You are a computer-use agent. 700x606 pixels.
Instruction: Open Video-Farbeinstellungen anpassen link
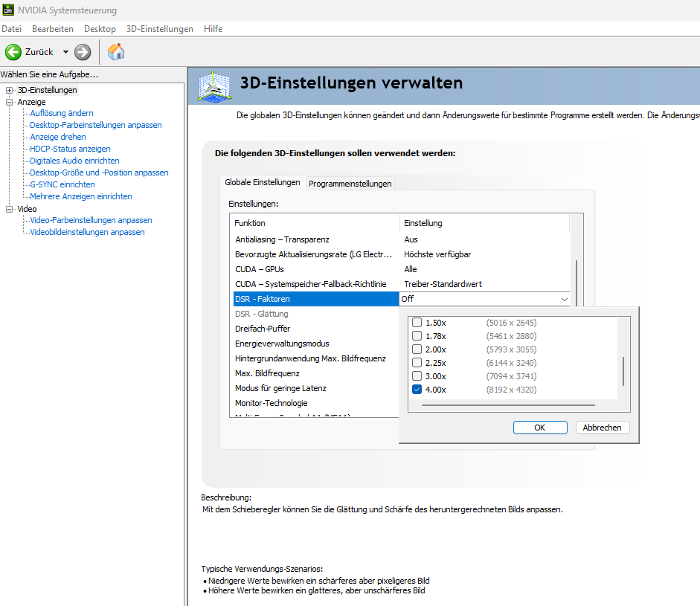tap(91, 220)
